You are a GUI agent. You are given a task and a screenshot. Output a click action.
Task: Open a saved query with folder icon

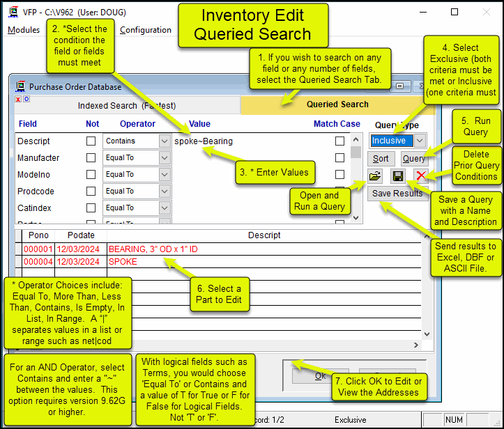pyautogui.click(x=375, y=176)
